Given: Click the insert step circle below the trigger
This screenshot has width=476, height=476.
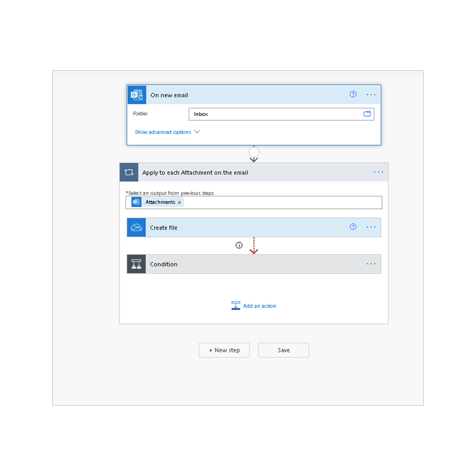Looking at the screenshot, I should (254, 152).
